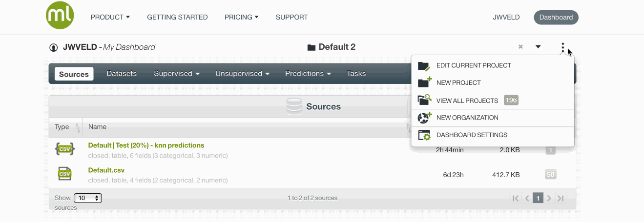Select the Sources tab
Viewport: 644px width, 222px height.
[x=74, y=74]
